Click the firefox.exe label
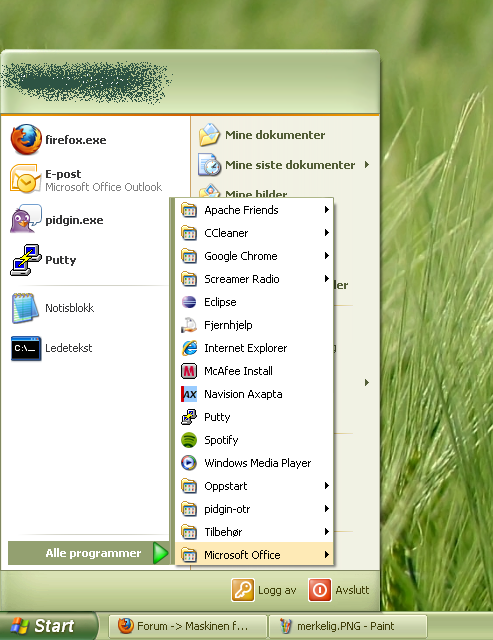Screen dimensions: 493x640 pos(76,140)
